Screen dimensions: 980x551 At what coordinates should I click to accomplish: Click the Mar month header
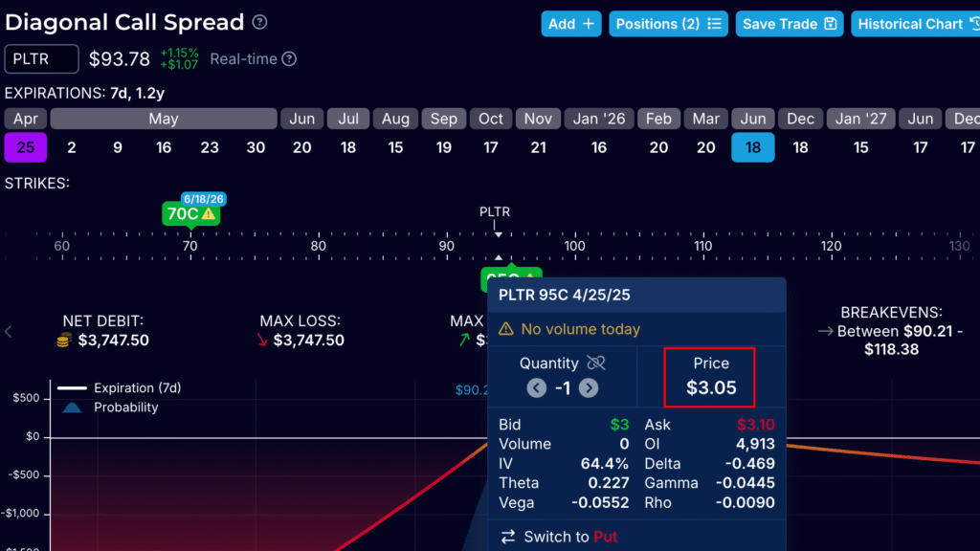pyautogui.click(x=706, y=119)
